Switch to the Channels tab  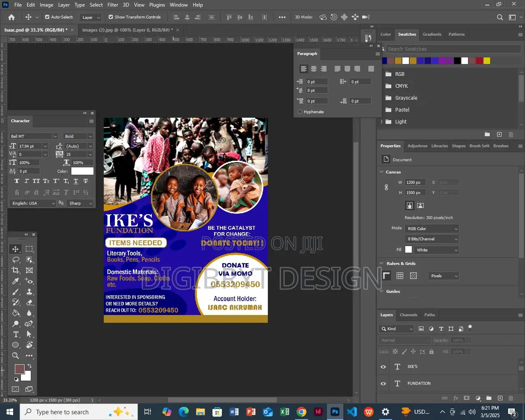tap(409, 315)
